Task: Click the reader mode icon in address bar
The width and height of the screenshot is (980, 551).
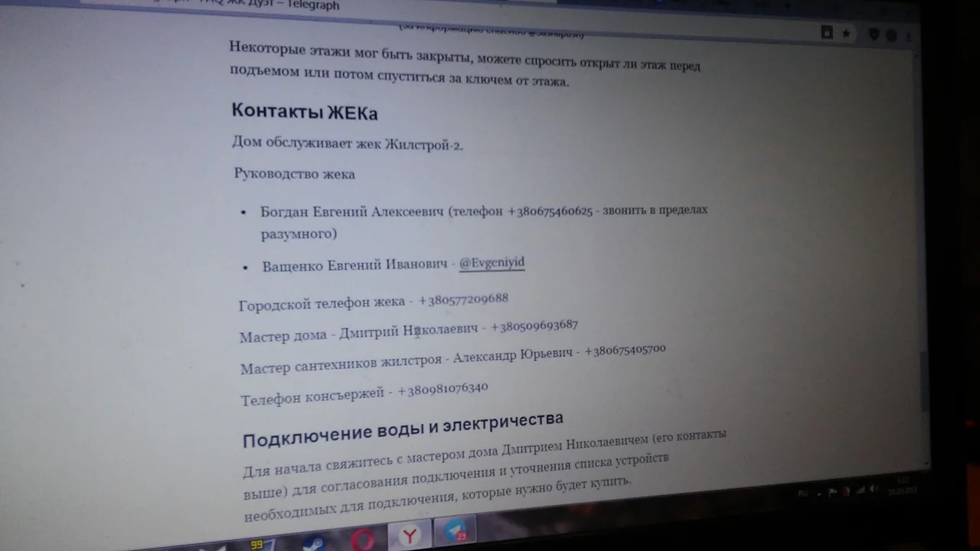Action: pyautogui.click(x=827, y=32)
